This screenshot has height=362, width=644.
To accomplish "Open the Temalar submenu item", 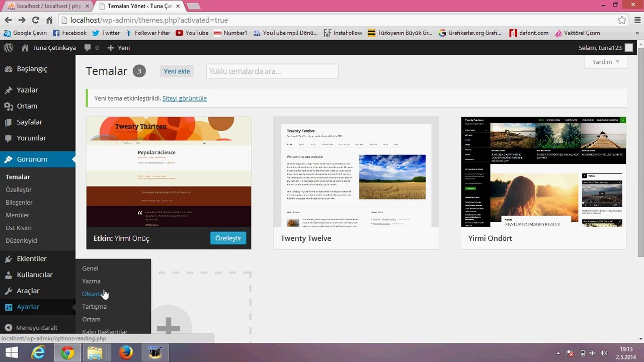I will click(x=18, y=177).
